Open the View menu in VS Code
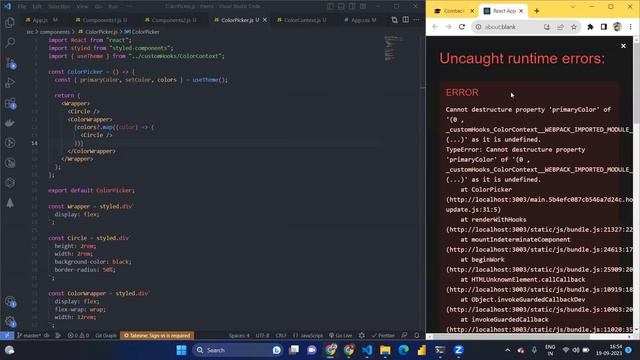Screen dimensions: 640x360 click(82, 7)
